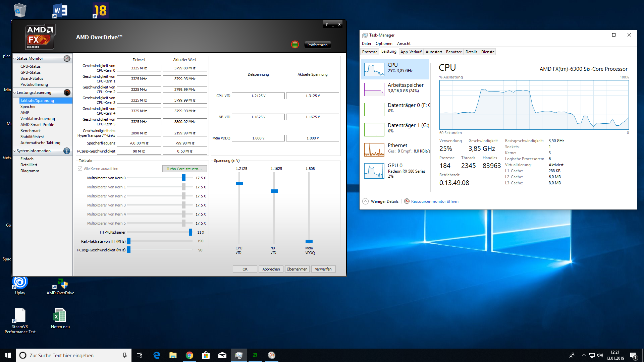Image resolution: width=644 pixels, height=362 pixels.
Task: Click the Leistungssteuerung speedometer icon
Action: click(x=67, y=93)
